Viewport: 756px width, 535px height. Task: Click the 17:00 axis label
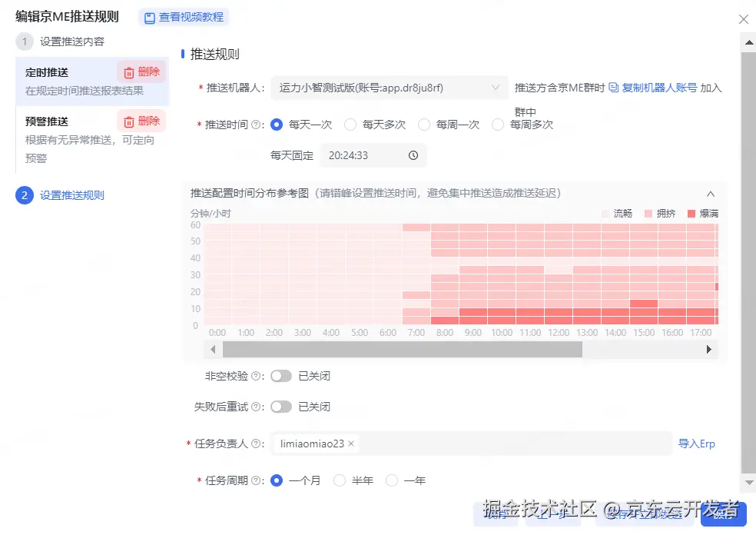tap(701, 333)
